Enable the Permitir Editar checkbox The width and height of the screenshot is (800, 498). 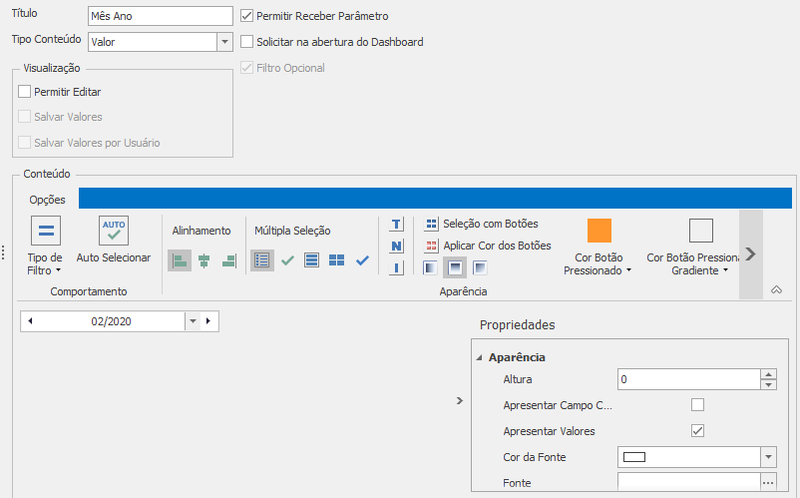pyautogui.click(x=24, y=92)
